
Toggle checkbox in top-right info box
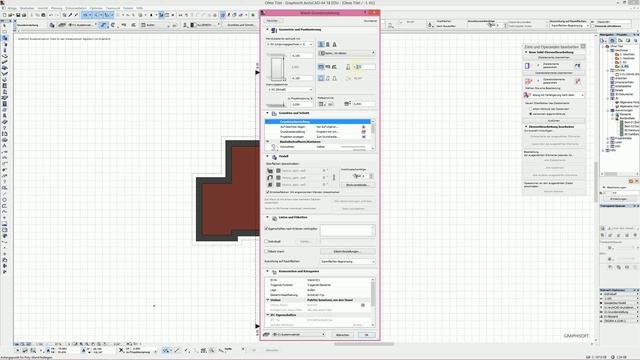[x=593, y=26]
